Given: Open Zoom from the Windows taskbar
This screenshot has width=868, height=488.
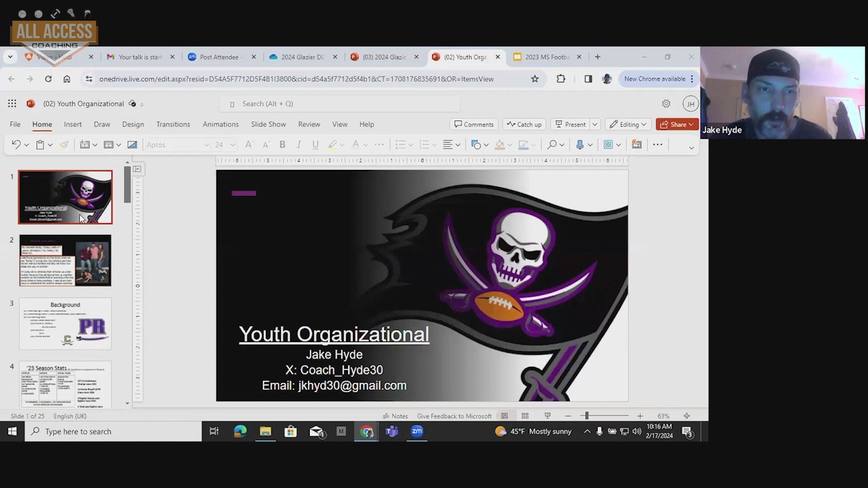Looking at the screenshot, I should (x=417, y=431).
